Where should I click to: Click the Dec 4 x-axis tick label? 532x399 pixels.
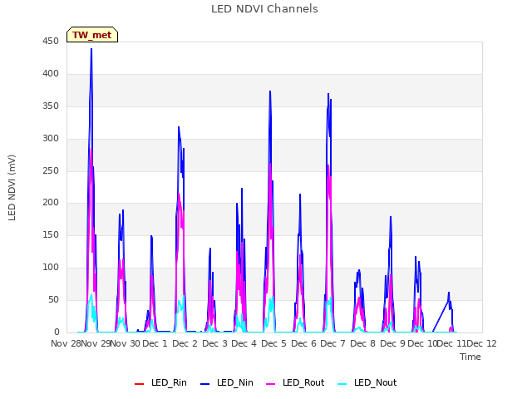pos(244,343)
